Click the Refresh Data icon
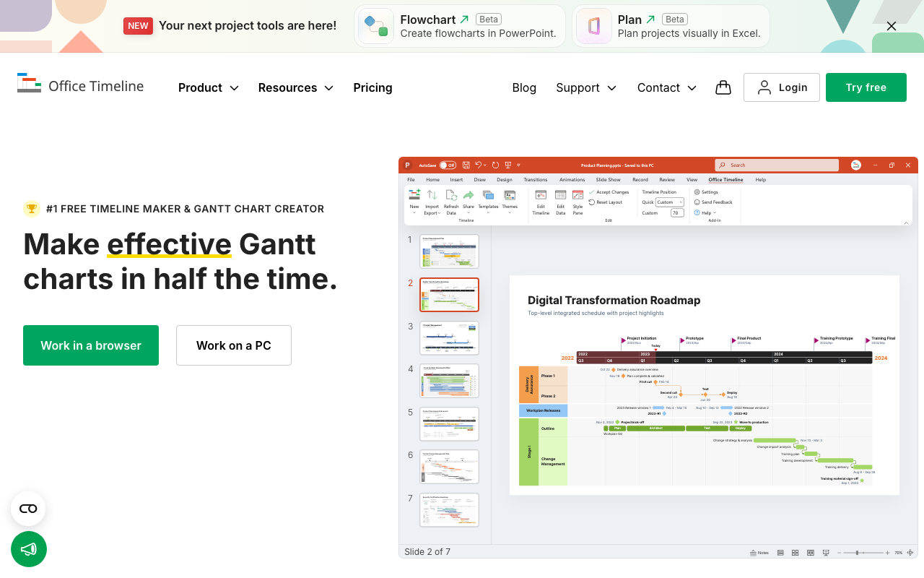 pyautogui.click(x=450, y=195)
